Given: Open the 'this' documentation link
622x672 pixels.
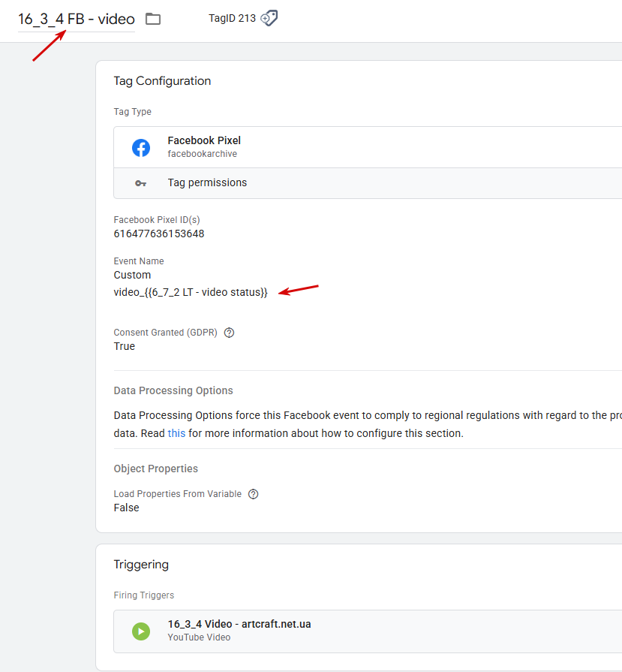Looking at the screenshot, I should click(176, 433).
